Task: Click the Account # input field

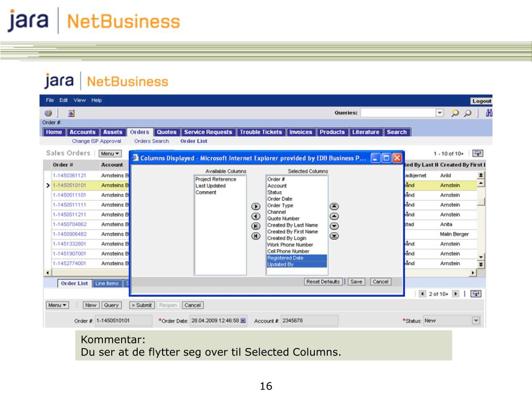Action: coord(310,321)
